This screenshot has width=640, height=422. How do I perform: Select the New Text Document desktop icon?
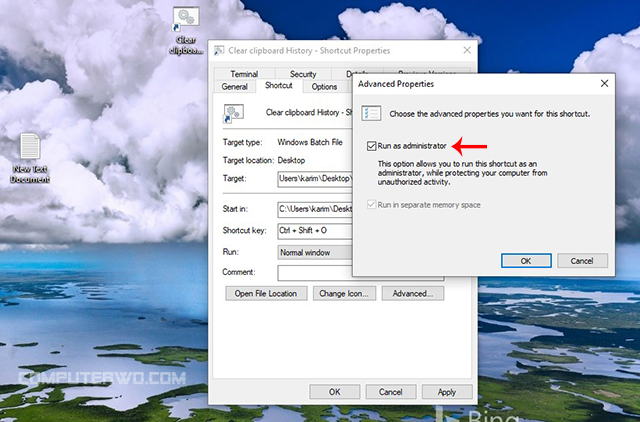(x=30, y=158)
